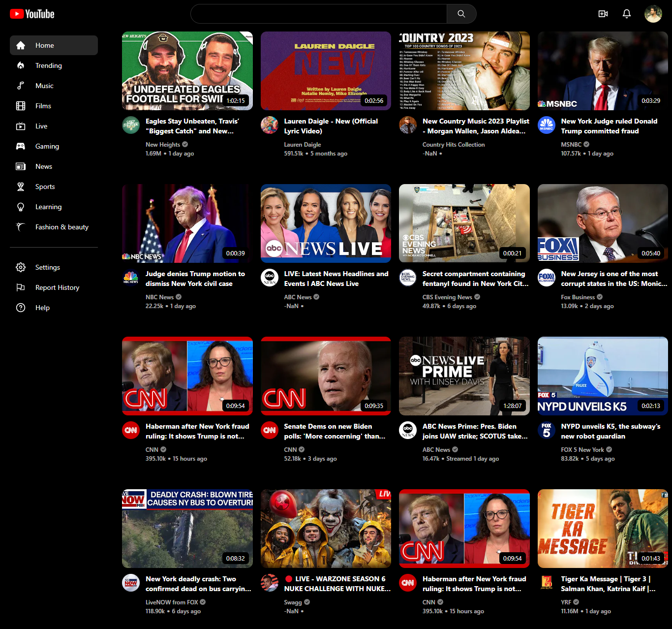Play the ABC News Live thumbnail

pyautogui.click(x=326, y=223)
